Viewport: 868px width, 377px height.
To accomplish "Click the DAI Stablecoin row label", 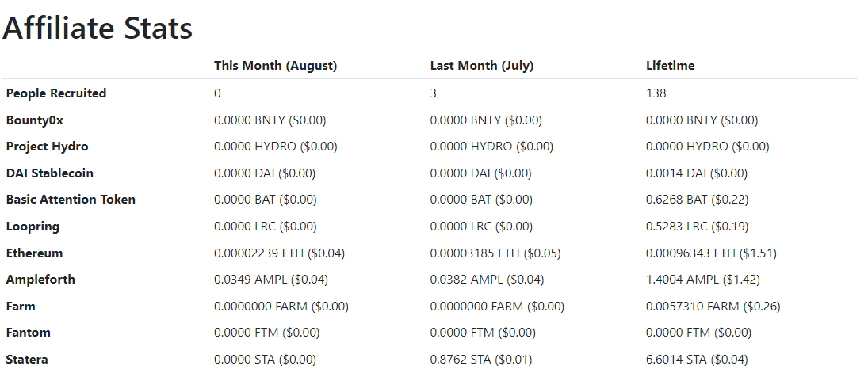I will pos(50,173).
